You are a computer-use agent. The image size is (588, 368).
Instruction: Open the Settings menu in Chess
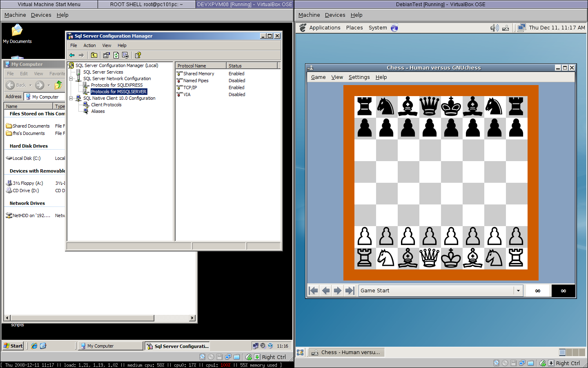(359, 77)
